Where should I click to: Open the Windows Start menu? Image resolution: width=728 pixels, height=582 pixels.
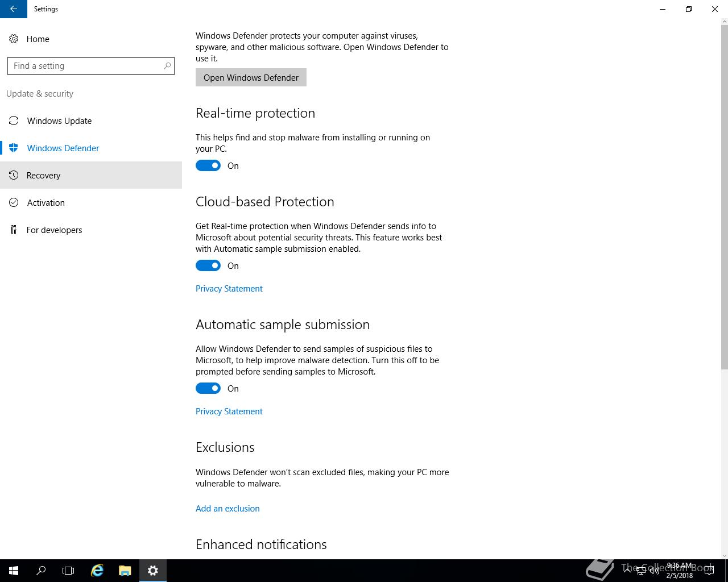pos(14,571)
